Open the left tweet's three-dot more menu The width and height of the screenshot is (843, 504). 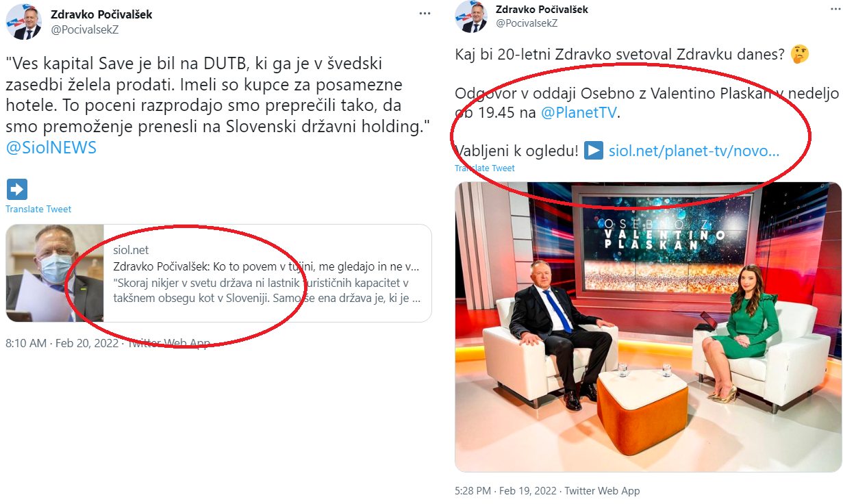[x=425, y=14]
